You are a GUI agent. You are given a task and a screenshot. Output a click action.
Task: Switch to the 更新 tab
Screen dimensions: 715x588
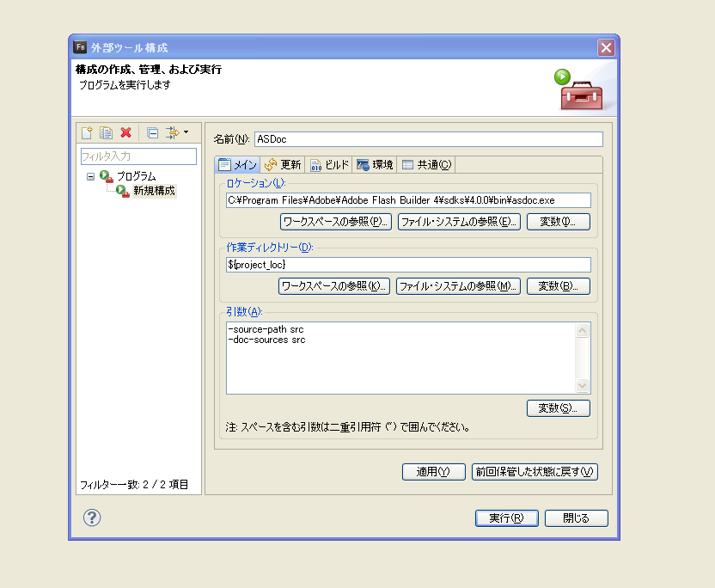283,165
